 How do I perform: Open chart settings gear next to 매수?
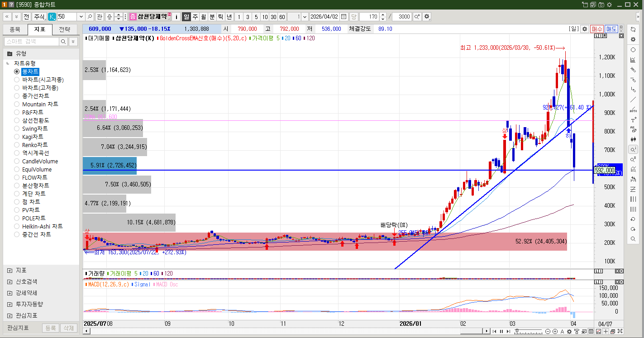click(x=585, y=29)
